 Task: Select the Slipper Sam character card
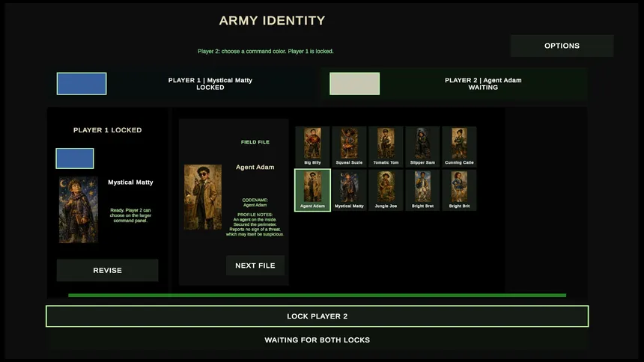[422, 147]
